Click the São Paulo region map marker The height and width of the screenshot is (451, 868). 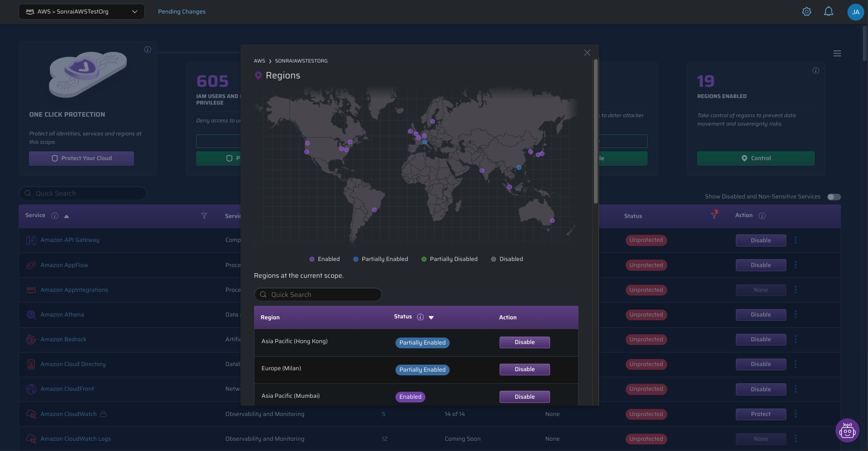374,210
